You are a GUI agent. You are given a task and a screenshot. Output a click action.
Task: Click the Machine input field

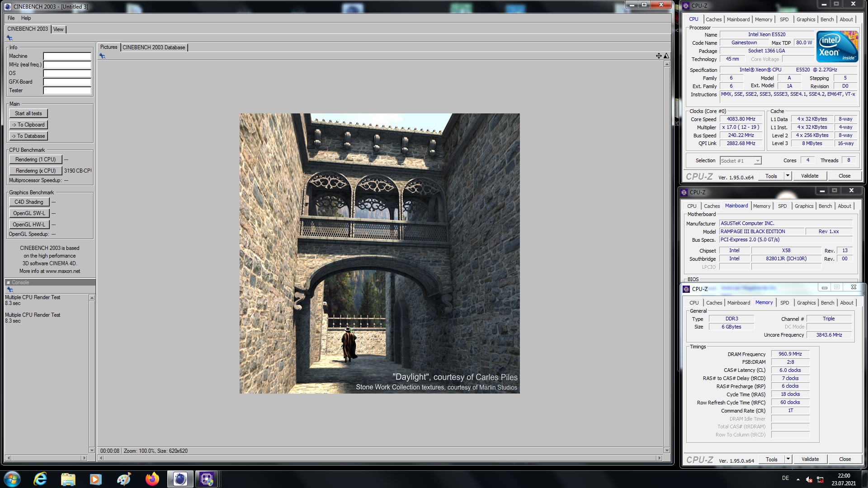pyautogui.click(x=67, y=56)
